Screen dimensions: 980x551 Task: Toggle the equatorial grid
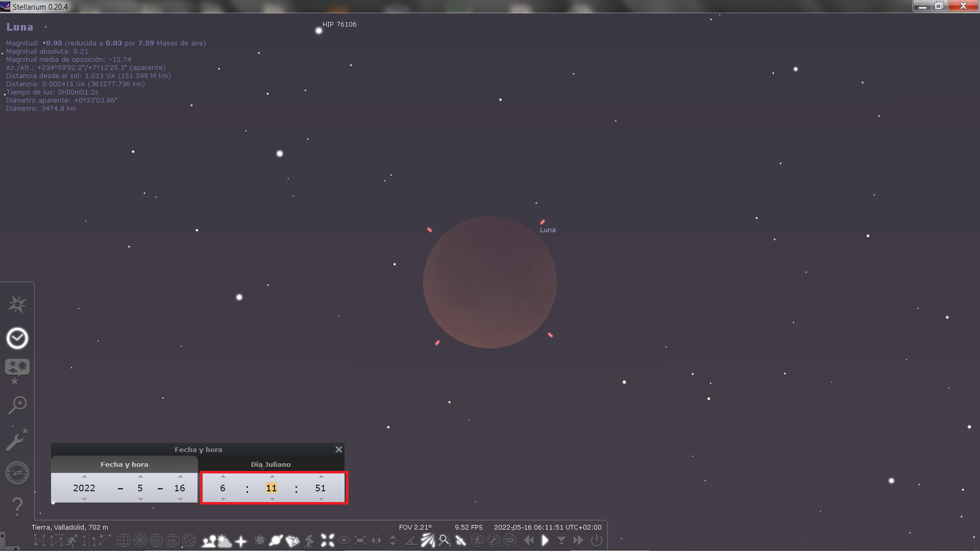coord(124,541)
